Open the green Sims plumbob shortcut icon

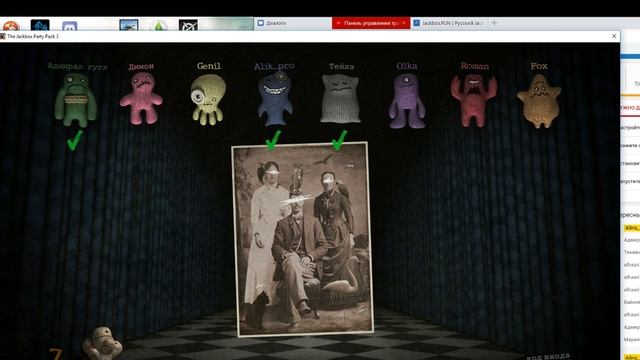[x=159, y=26]
